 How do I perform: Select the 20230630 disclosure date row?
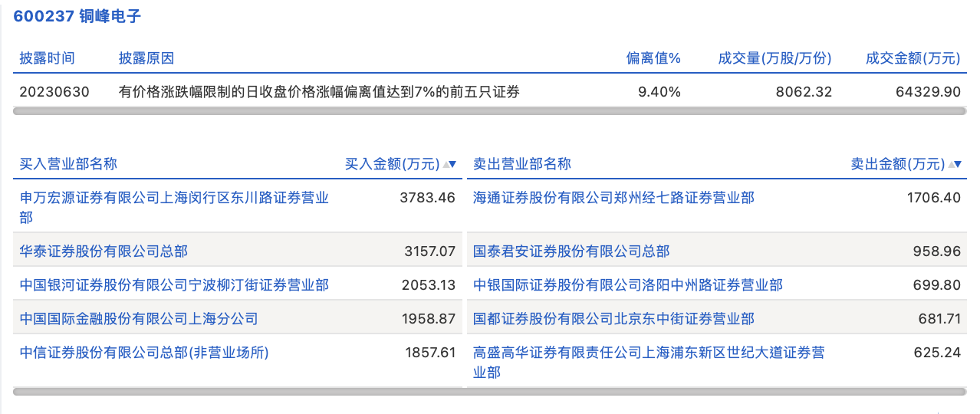click(54, 92)
